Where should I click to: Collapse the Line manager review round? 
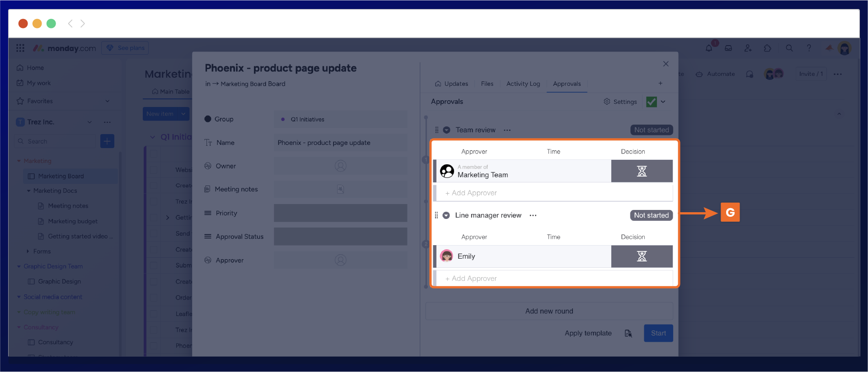[446, 215]
